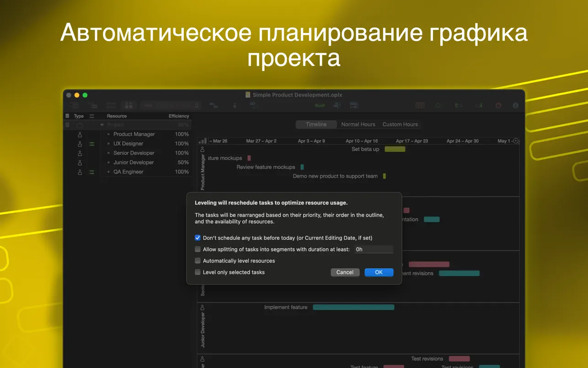Enable Allow splitting of tasks checkbox
The width and height of the screenshot is (588, 368).
pyautogui.click(x=198, y=249)
